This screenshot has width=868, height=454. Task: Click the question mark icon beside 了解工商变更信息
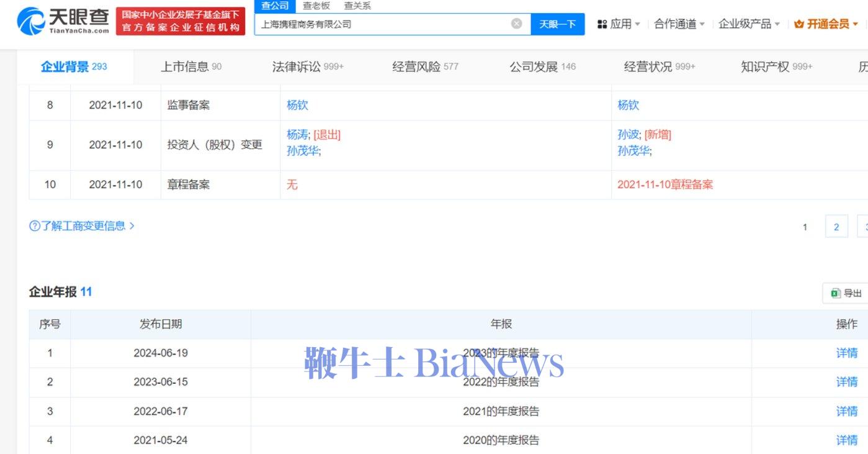pos(35,226)
